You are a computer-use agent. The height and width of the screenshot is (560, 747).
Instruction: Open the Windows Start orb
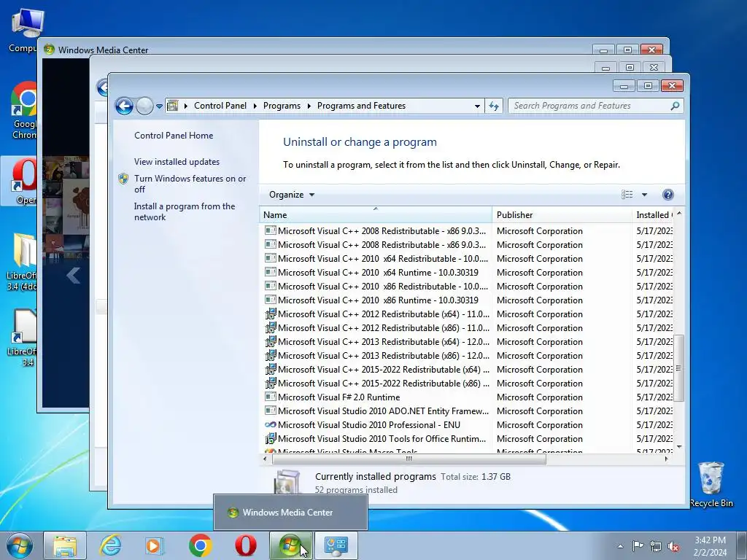20,545
